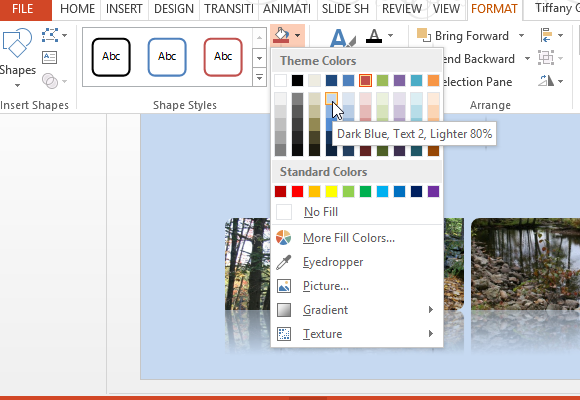Click the Rotate objects icon
The height and width of the screenshot is (400, 580).
pos(546,81)
